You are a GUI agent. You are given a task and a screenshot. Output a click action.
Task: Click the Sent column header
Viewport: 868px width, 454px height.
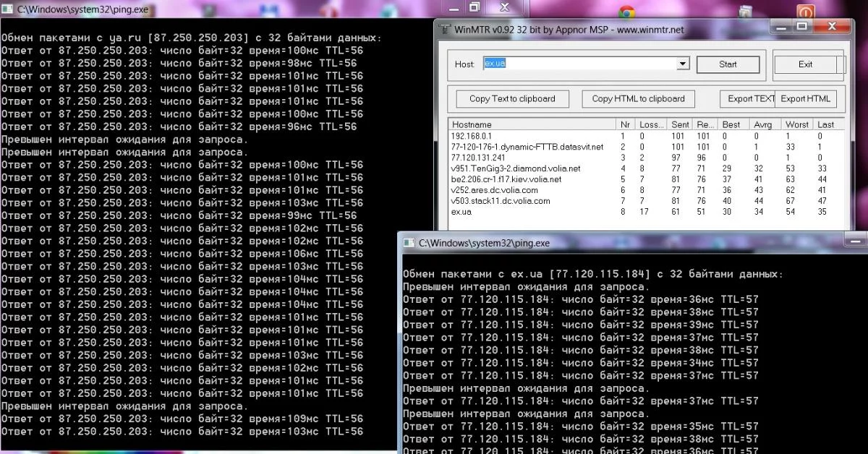(680, 124)
